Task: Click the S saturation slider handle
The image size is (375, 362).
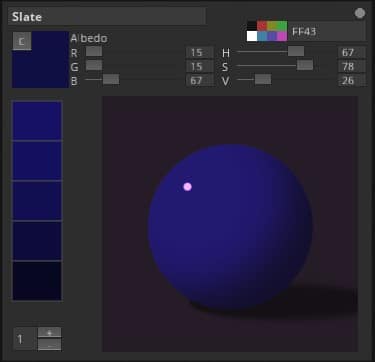Action: click(305, 65)
